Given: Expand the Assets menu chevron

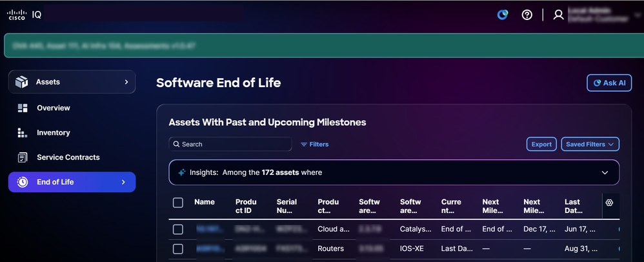Looking at the screenshot, I should (x=126, y=82).
